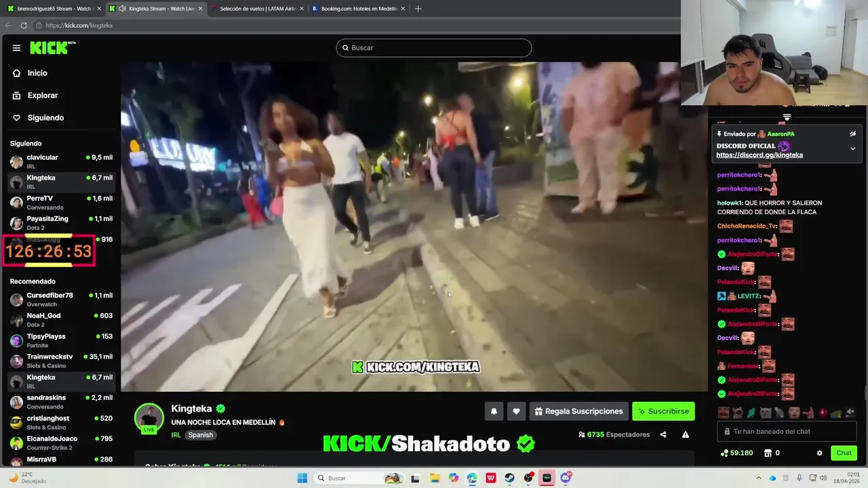Switch to Booking.com Hoteles tab
The image size is (868, 488).
tap(358, 9)
